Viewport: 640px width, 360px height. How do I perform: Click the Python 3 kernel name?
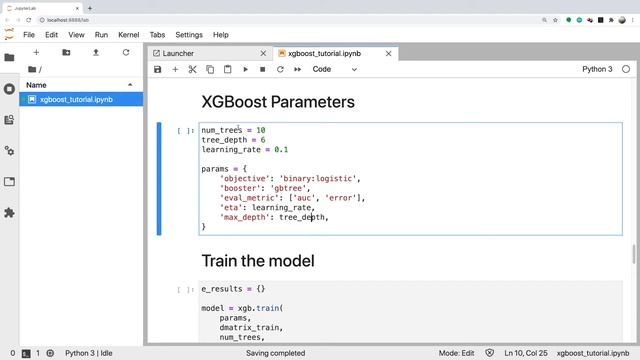(x=597, y=69)
